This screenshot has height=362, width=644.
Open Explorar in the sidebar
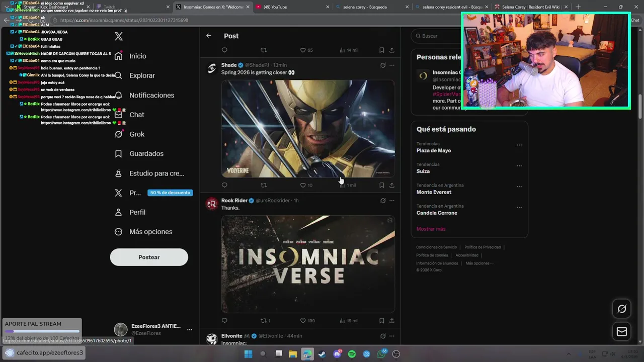135,75
